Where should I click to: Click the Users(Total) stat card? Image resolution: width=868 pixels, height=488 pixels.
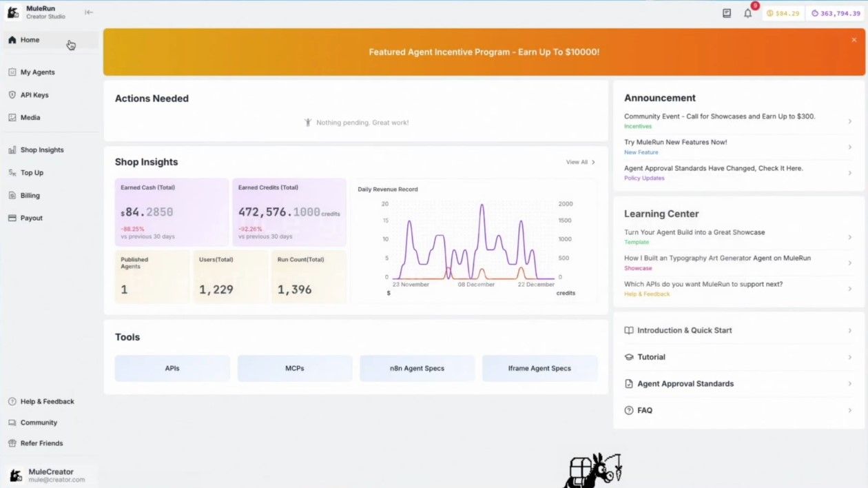point(230,276)
